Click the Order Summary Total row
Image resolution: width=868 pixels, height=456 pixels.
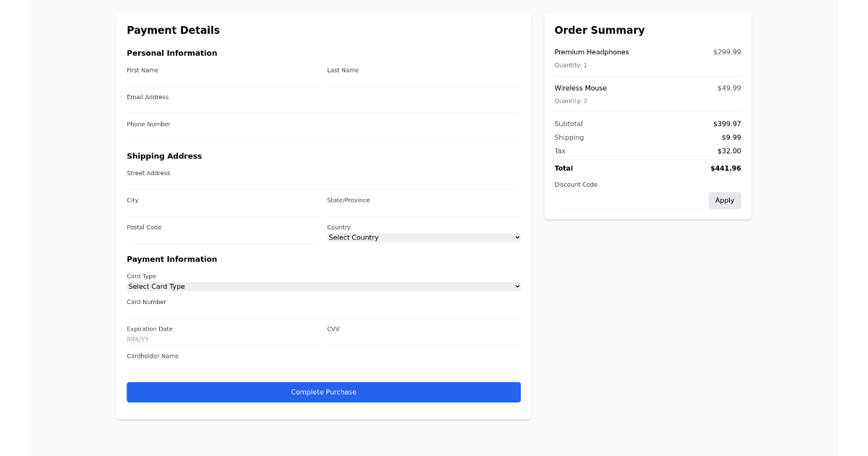(x=647, y=168)
